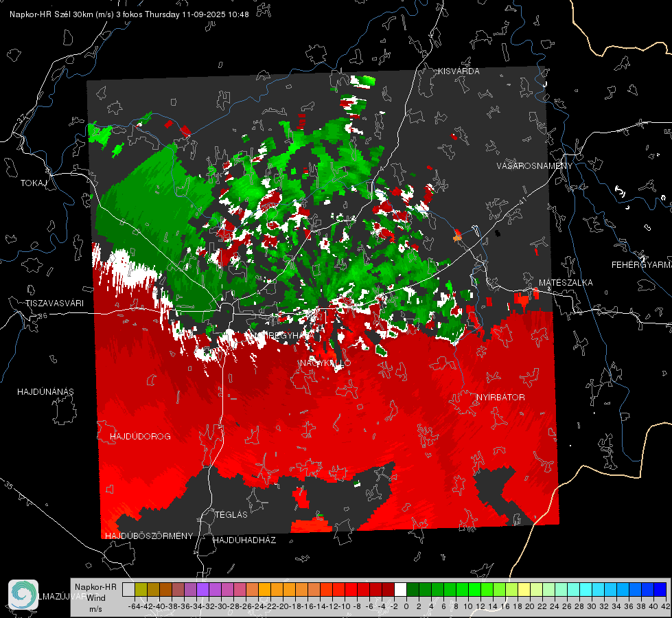The image size is (672, 618).
Task: Click the TÉGLÁS town label
Action: (x=231, y=515)
